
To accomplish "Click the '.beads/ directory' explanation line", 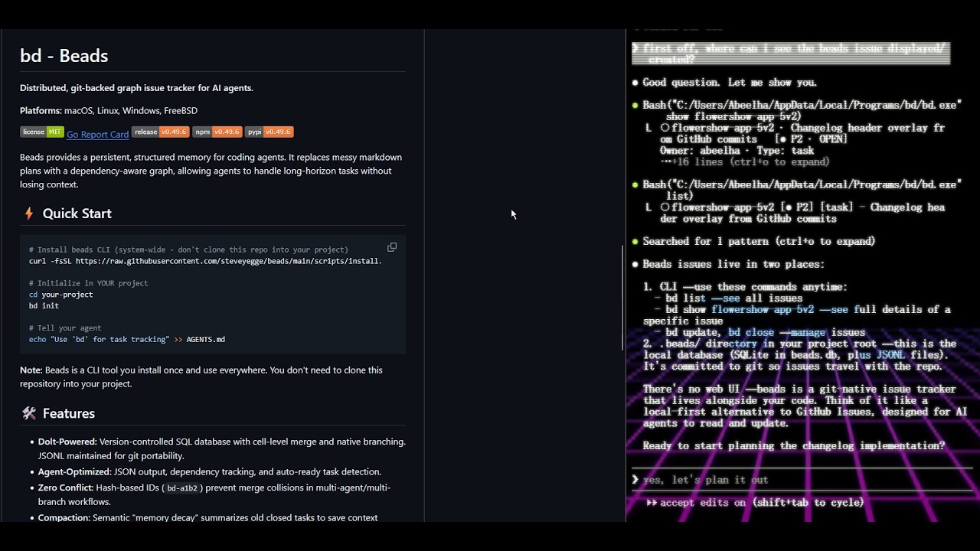I will click(799, 355).
